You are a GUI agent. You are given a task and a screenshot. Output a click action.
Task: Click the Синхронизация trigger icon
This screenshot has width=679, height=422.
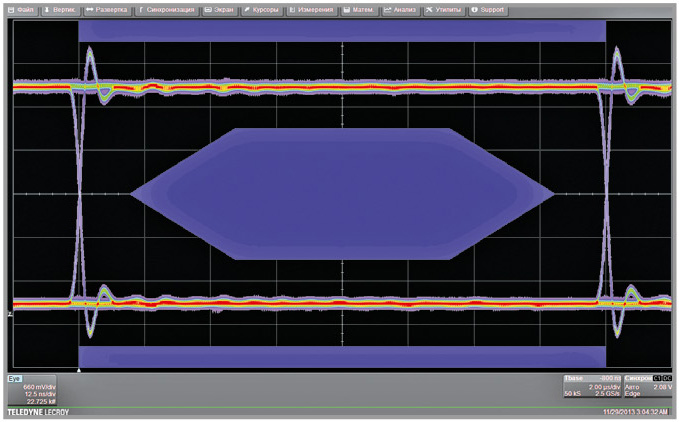(x=141, y=9)
